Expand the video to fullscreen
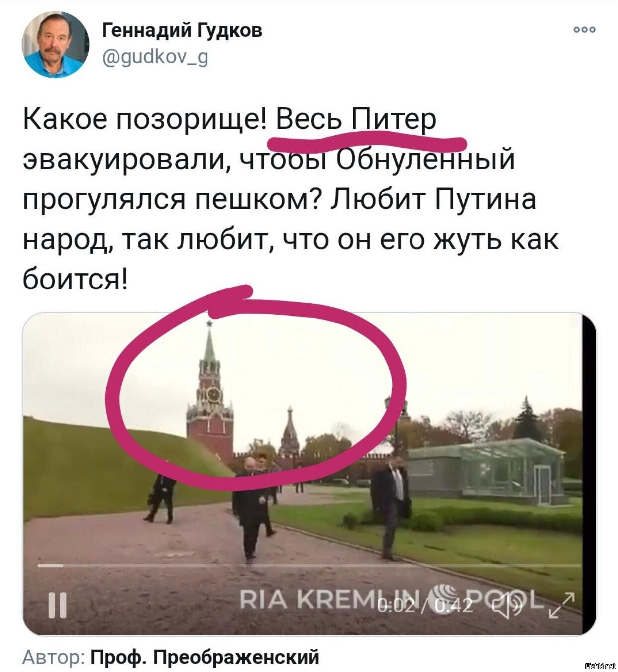Image resolution: width=618 pixels, height=672 pixels. pos(561,605)
